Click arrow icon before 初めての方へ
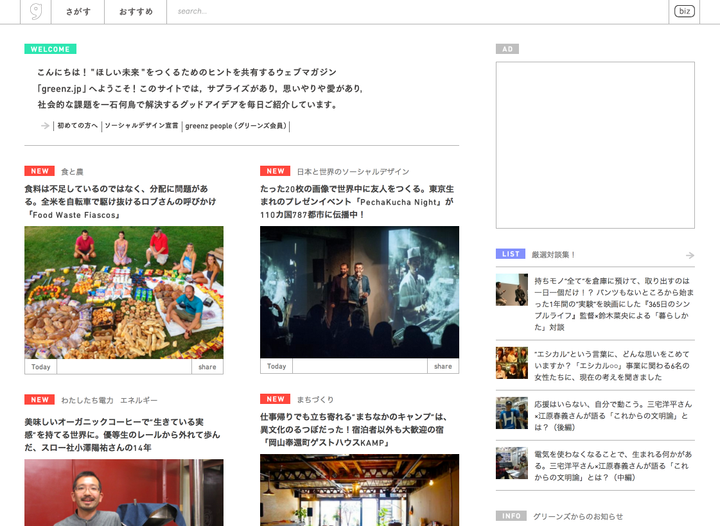 click(45, 125)
